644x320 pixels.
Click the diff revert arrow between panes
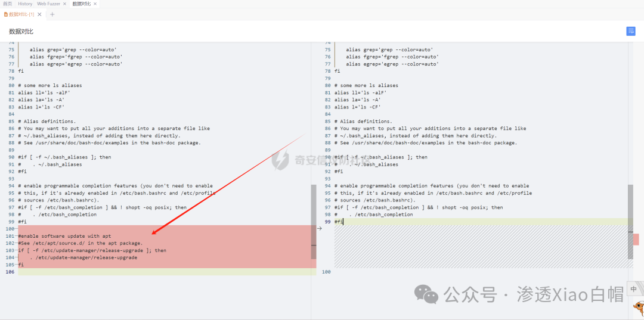click(x=319, y=228)
